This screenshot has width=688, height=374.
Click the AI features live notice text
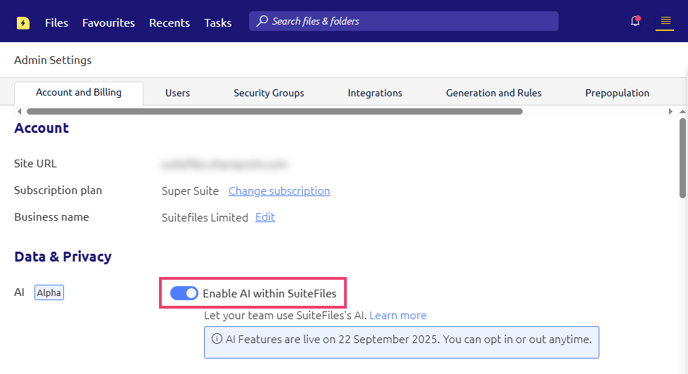tap(408, 339)
